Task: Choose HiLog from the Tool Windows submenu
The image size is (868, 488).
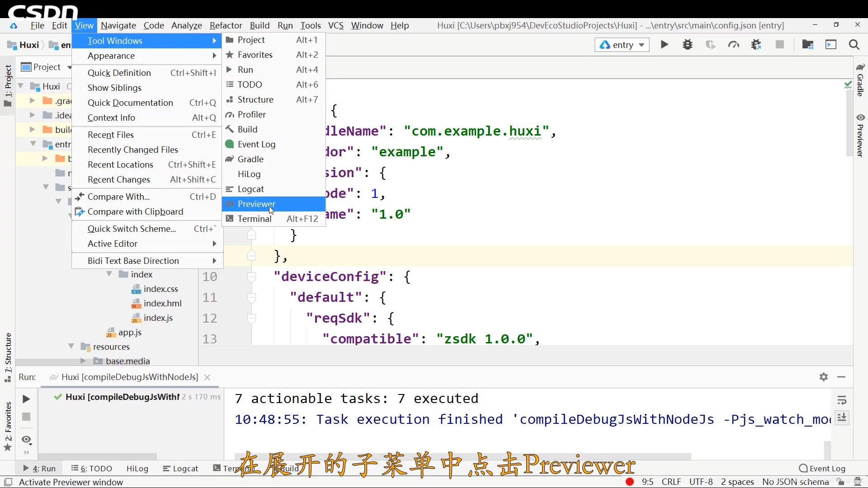Action: [274, 174]
